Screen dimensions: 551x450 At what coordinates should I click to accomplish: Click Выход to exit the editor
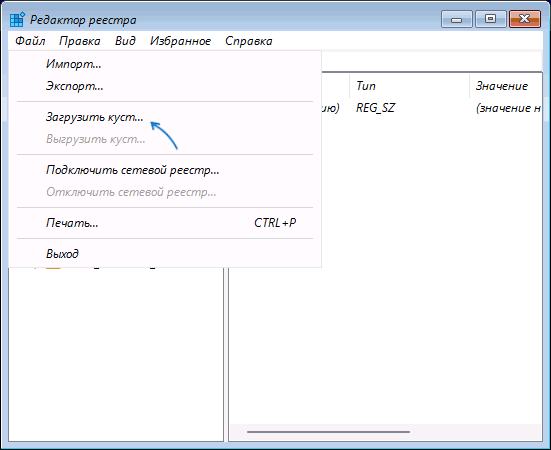[165, 254]
